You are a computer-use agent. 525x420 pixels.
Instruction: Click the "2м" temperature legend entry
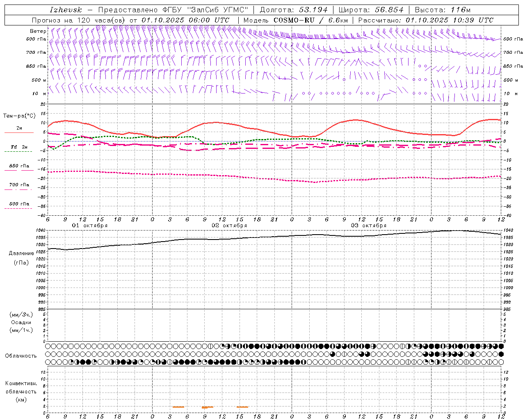point(19,128)
